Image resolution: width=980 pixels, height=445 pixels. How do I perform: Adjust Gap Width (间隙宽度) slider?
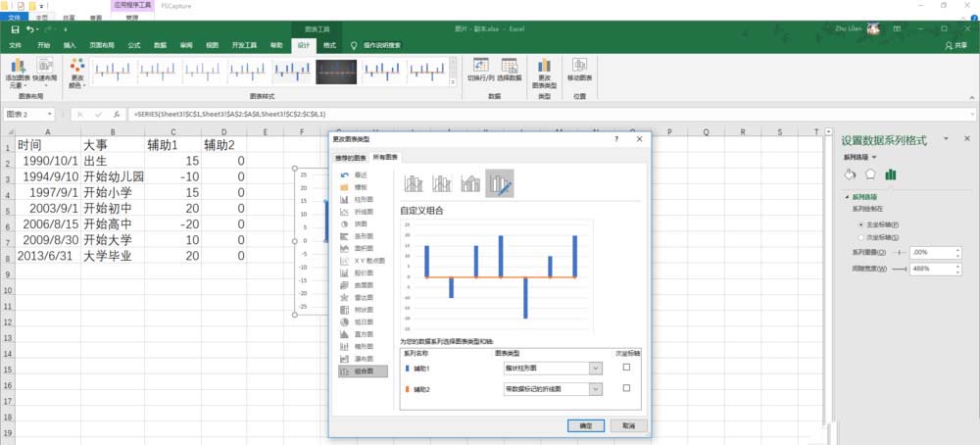coord(900,269)
